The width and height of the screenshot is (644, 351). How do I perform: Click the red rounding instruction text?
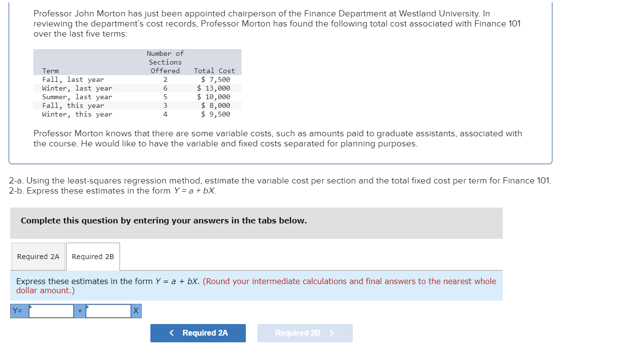coord(256,286)
